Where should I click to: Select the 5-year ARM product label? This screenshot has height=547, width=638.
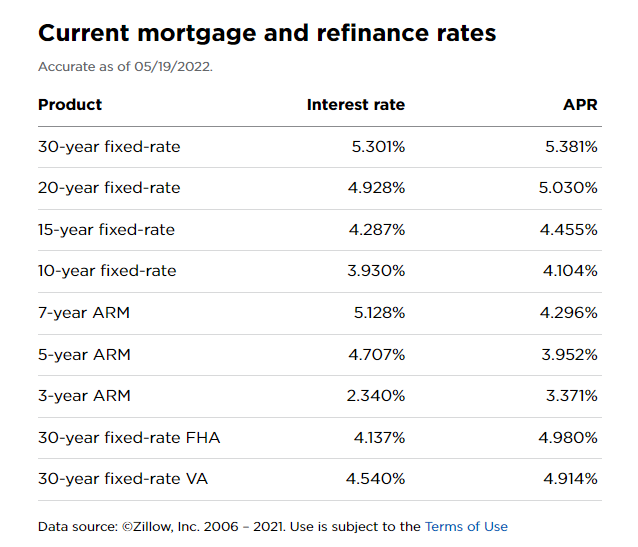(84, 355)
